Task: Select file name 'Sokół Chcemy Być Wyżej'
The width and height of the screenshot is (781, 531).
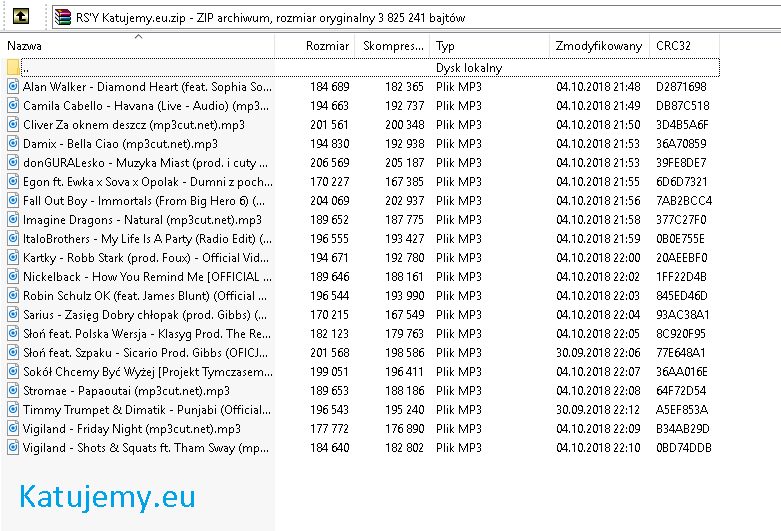Action: [148, 372]
